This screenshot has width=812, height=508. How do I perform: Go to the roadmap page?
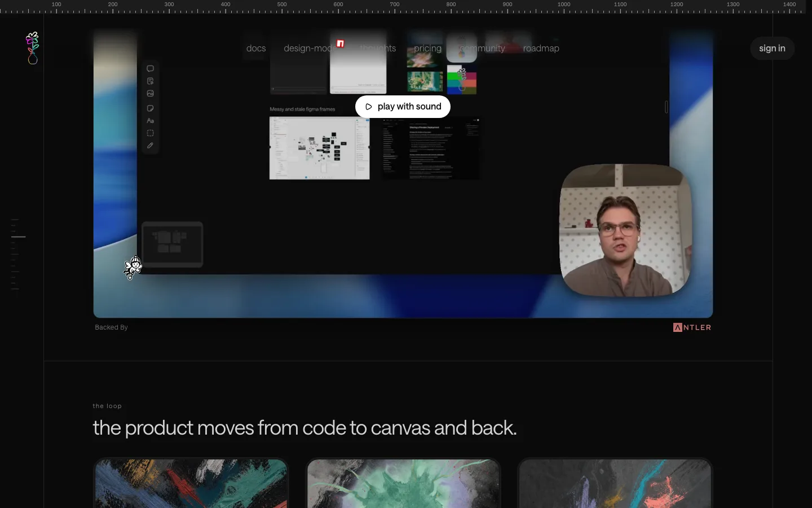[541, 49]
